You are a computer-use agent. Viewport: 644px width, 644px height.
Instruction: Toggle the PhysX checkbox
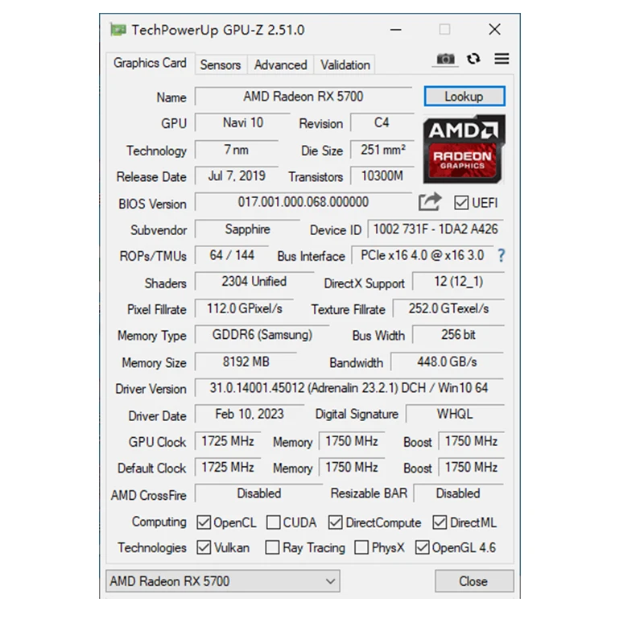(361, 547)
